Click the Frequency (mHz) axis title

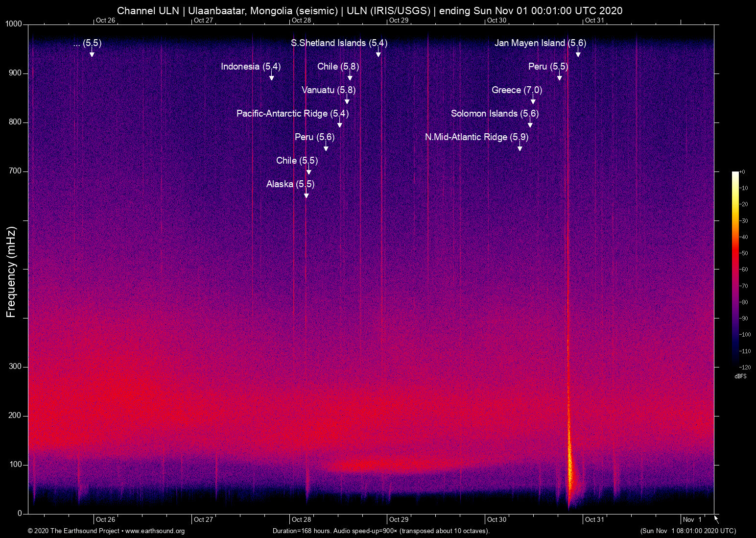[11, 271]
